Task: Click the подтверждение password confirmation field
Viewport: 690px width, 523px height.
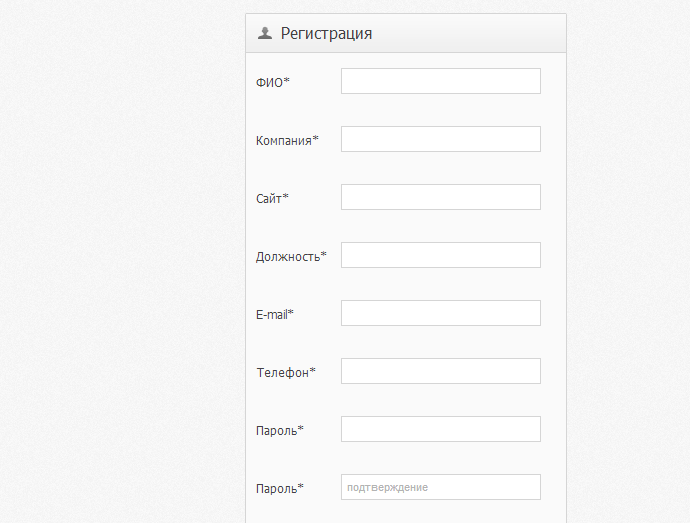Action: [x=440, y=487]
